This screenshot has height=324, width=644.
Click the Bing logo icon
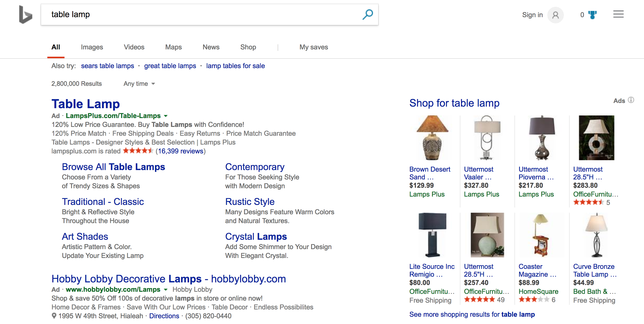point(25,15)
